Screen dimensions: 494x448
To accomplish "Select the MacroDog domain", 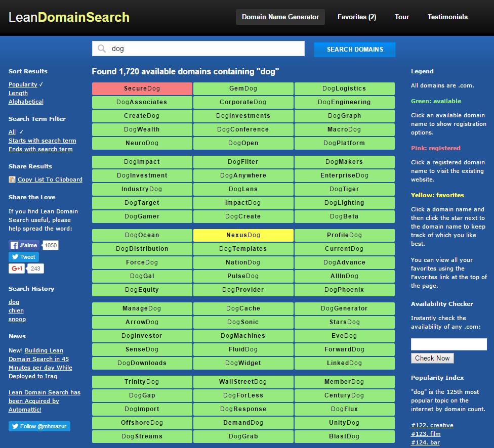I will click(x=344, y=129).
